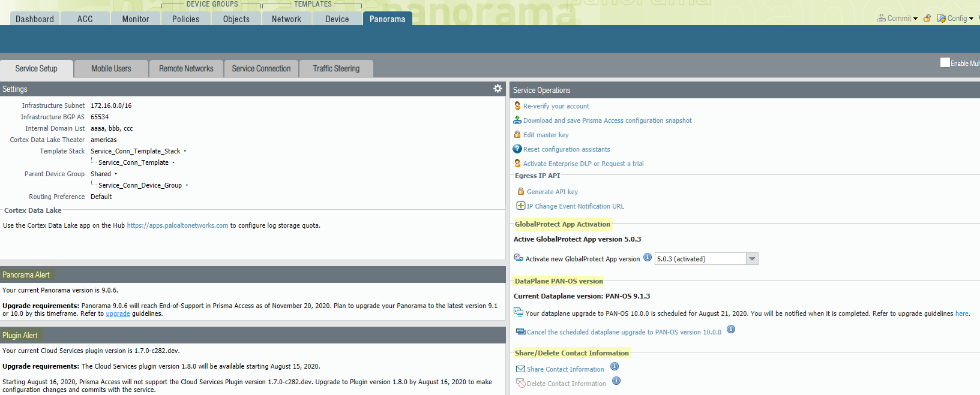Select the Traffic Steering tab
This screenshot has height=395, width=980.
point(336,69)
